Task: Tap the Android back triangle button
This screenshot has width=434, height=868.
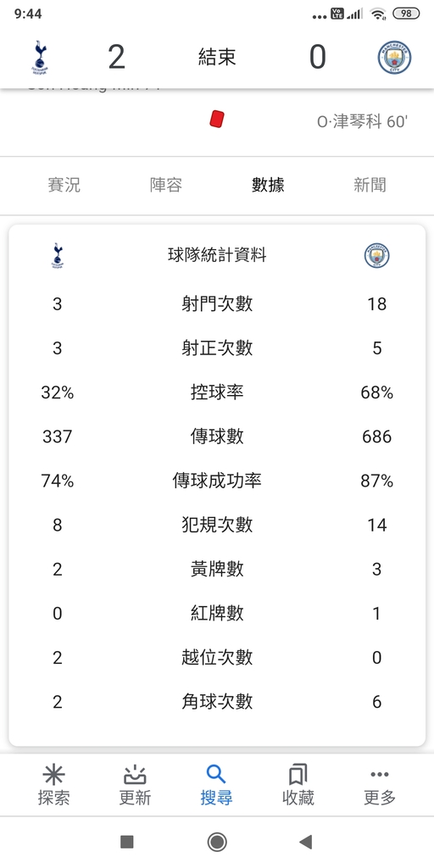Action: click(305, 842)
